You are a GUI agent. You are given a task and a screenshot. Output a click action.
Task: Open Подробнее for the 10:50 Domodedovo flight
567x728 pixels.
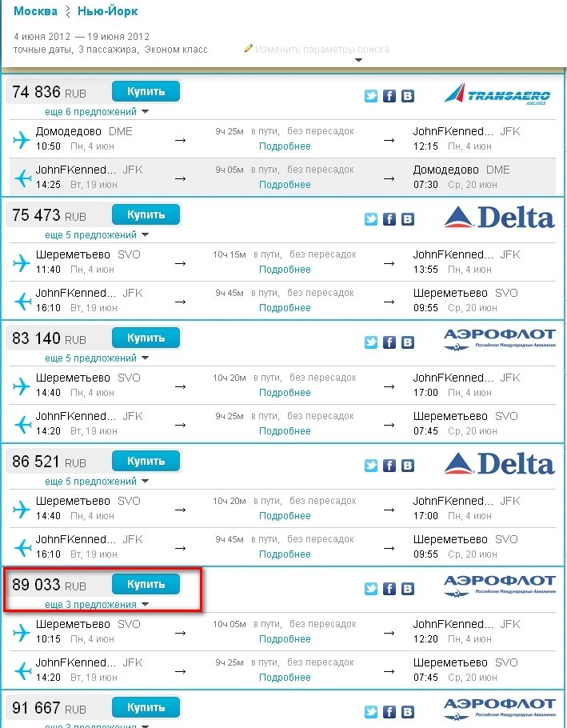[285, 146]
